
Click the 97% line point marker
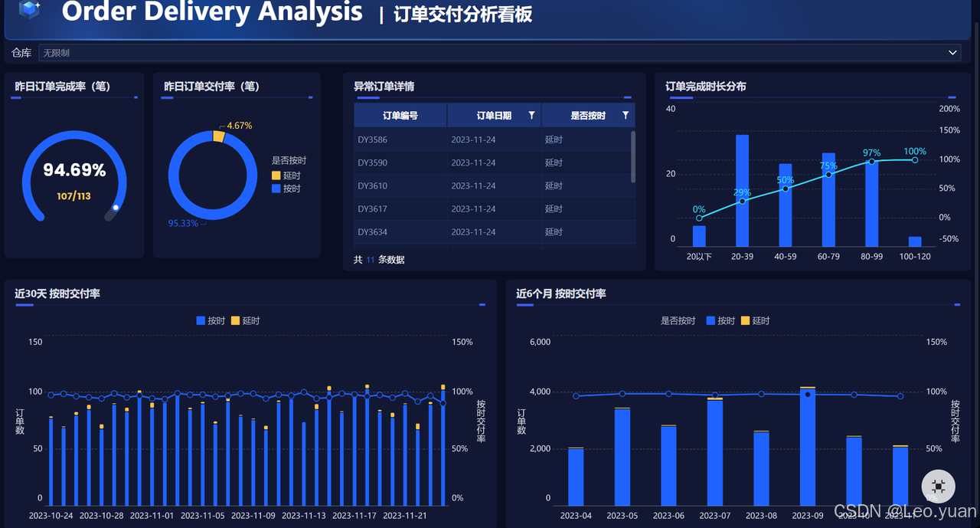click(x=871, y=162)
